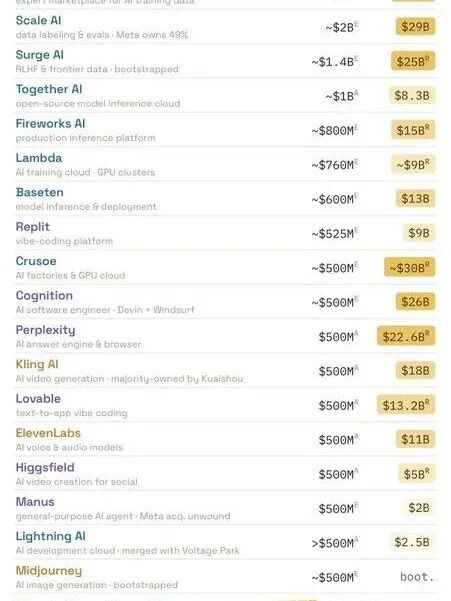Select the Higgsfield company name
This screenshot has height=601, width=451.
45,468
